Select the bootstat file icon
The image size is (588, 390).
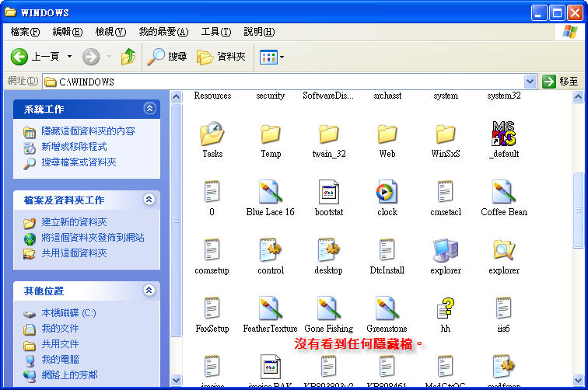(x=329, y=192)
